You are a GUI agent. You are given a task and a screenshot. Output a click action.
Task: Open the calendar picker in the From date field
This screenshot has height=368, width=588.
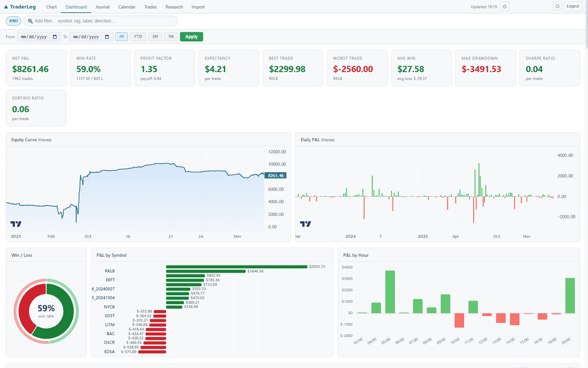tap(54, 36)
